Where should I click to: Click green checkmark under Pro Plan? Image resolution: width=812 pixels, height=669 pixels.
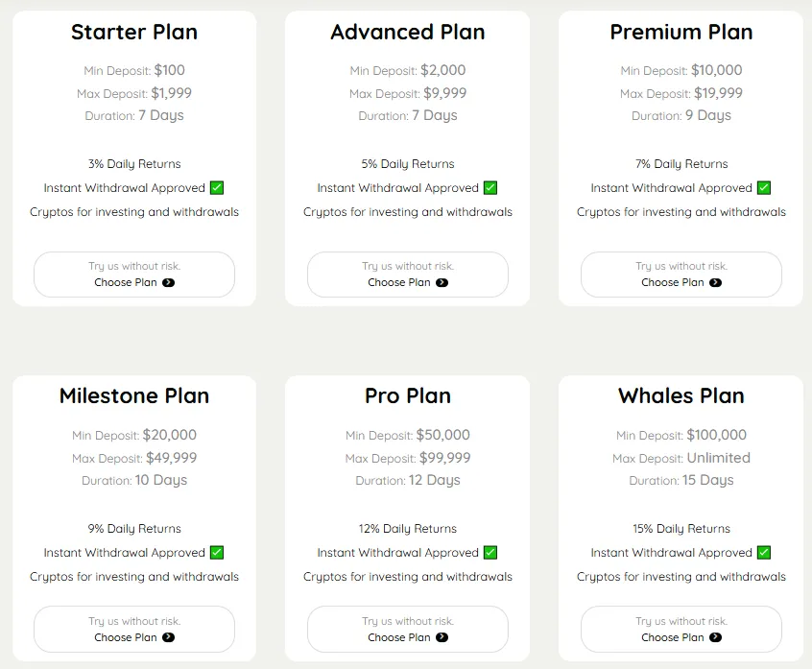click(x=490, y=553)
